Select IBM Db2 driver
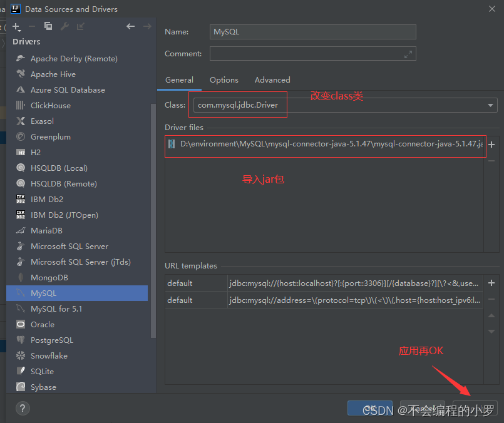504x423 pixels. pyautogui.click(x=77, y=199)
